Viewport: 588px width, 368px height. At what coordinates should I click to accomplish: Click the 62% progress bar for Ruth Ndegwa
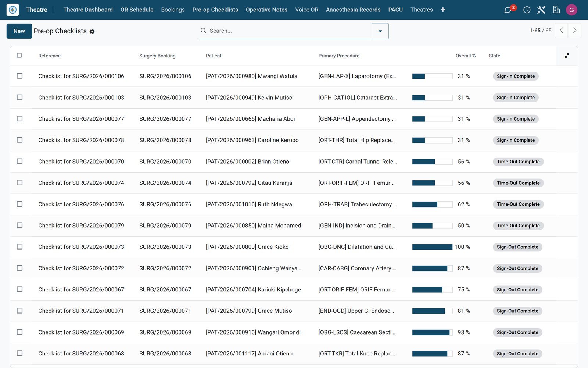point(432,204)
